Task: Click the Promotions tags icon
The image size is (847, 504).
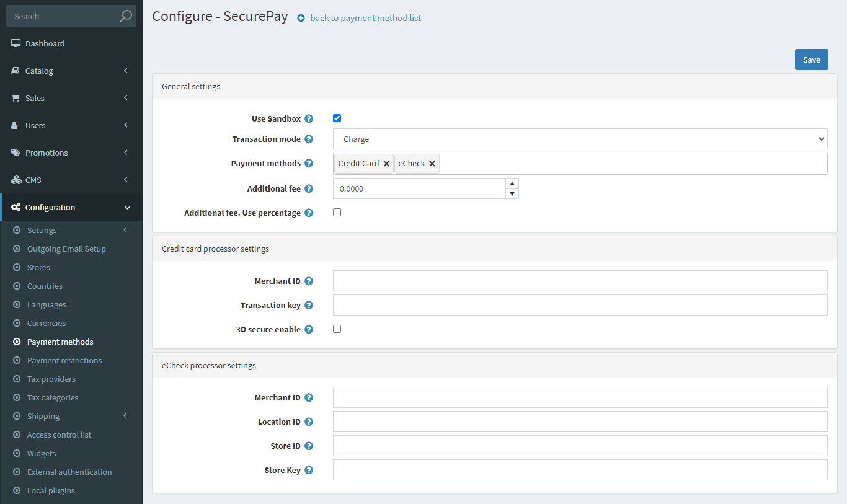Action: tap(16, 153)
